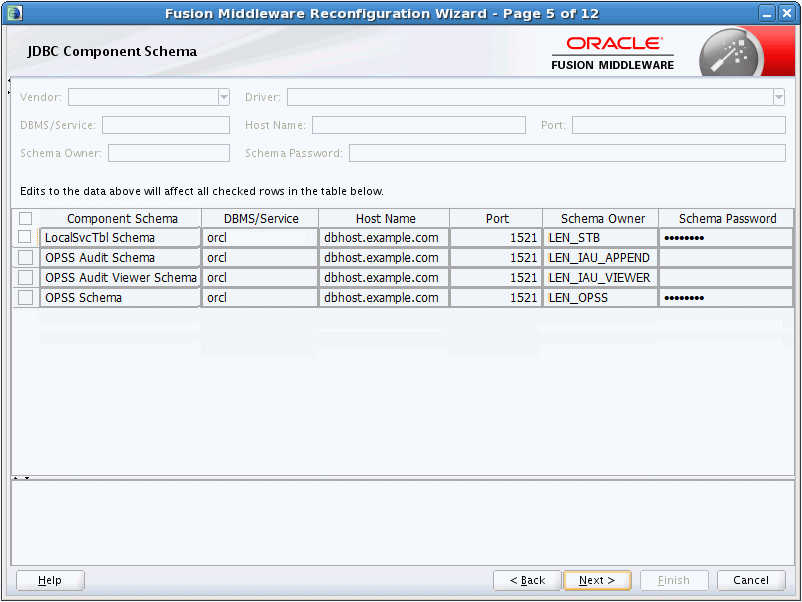Viewport: 802px width, 602px height.
Task: Check the OPSS Audit Viewer Schema row checkbox
Action: pos(25,277)
